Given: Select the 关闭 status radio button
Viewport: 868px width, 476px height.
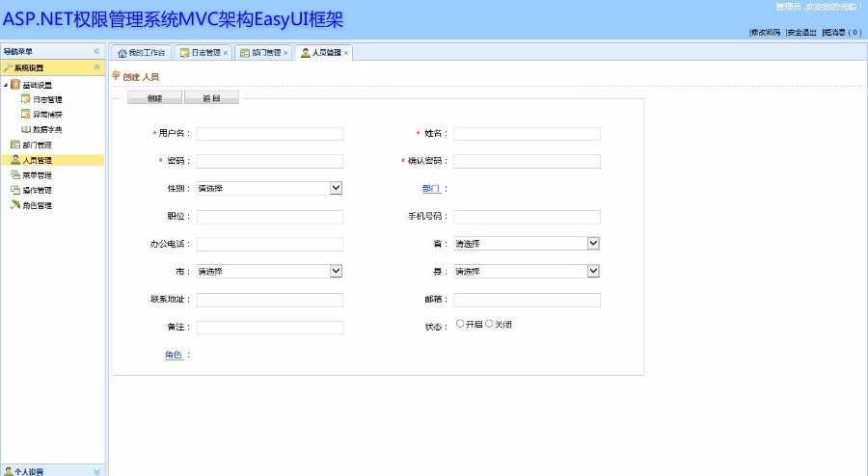Looking at the screenshot, I should click(x=489, y=324).
